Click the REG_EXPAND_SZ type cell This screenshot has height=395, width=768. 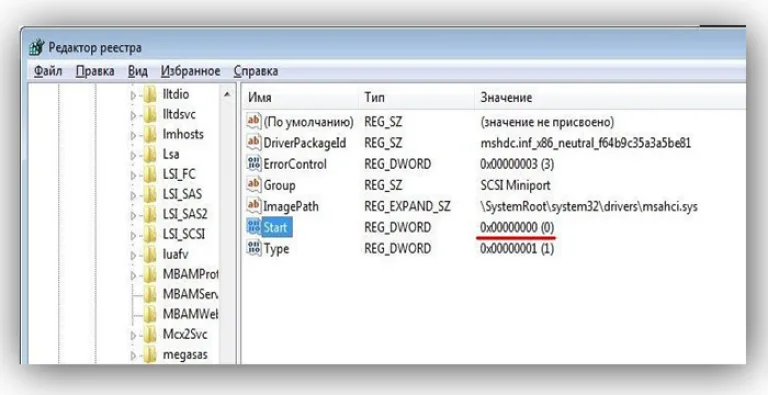[408, 206]
